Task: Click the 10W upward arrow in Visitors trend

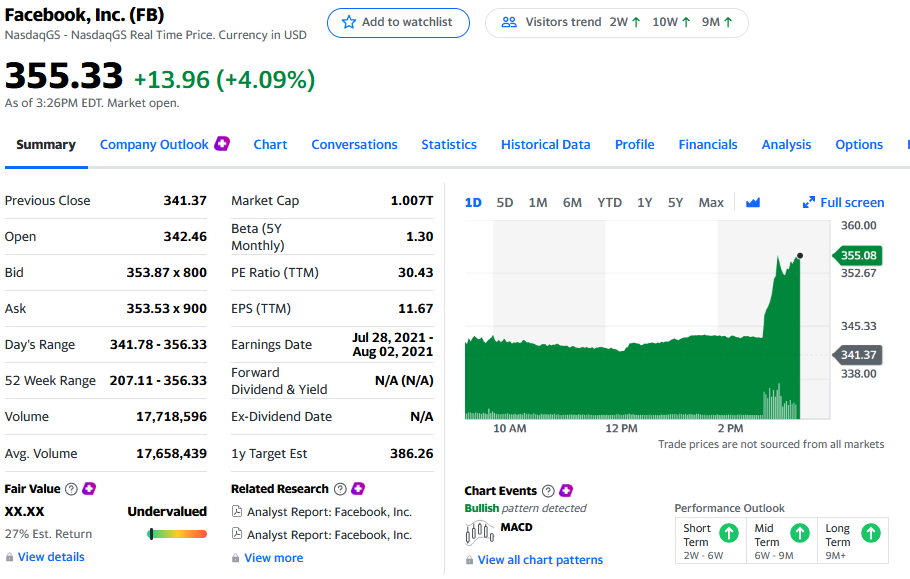Action: click(686, 22)
